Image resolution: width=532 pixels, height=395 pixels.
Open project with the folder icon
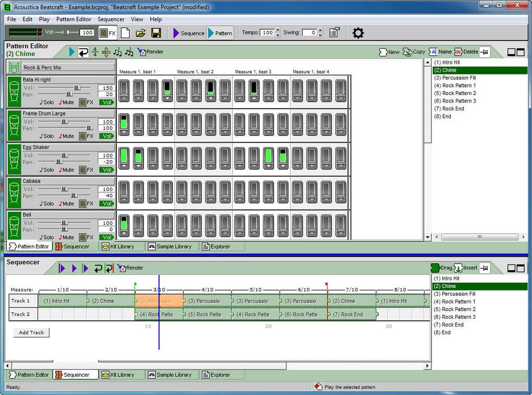pos(140,33)
